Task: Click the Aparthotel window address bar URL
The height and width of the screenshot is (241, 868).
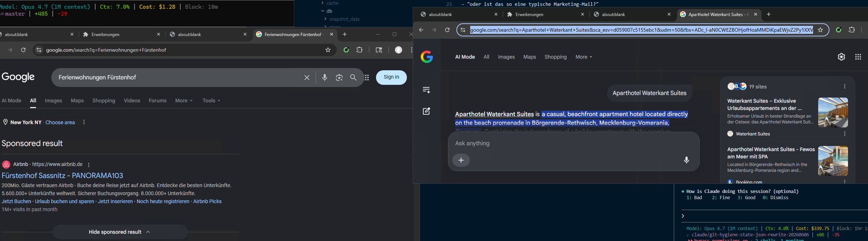Action: point(641,30)
